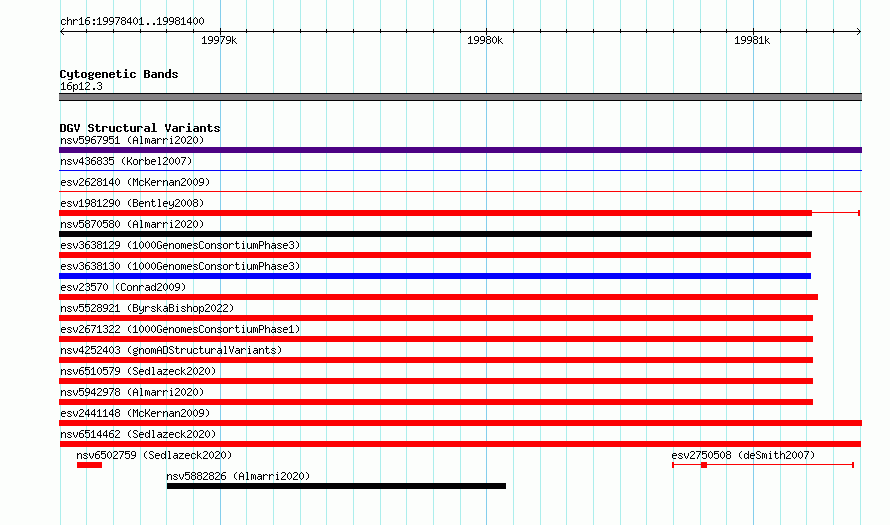Open nsv5528921 (ByrskaBishop2022) label
The image size is (890, 525).
click(147, 308)
